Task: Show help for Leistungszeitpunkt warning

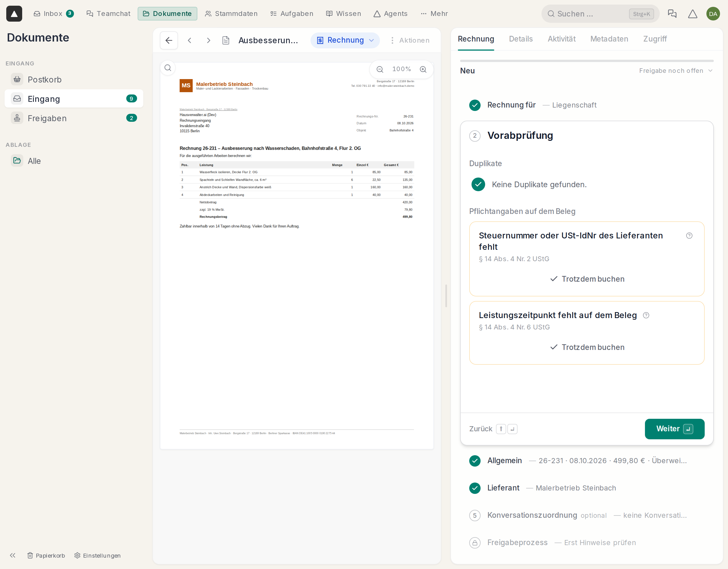Action: click(646, 315)
